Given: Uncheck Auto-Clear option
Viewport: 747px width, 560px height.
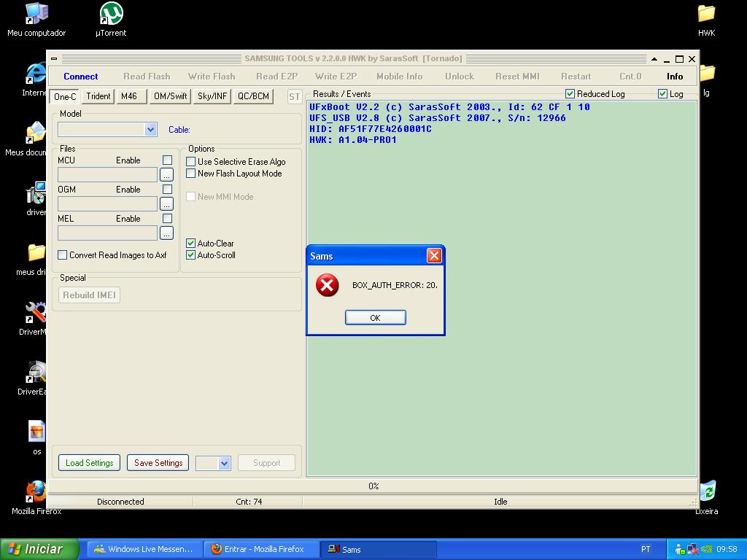Looking at the screenshot, I should (x=190, y=243).
